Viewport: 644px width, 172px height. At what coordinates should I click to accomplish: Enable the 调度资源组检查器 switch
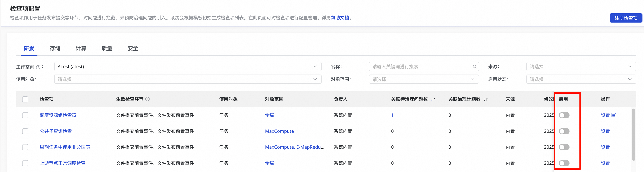[564, 115]
